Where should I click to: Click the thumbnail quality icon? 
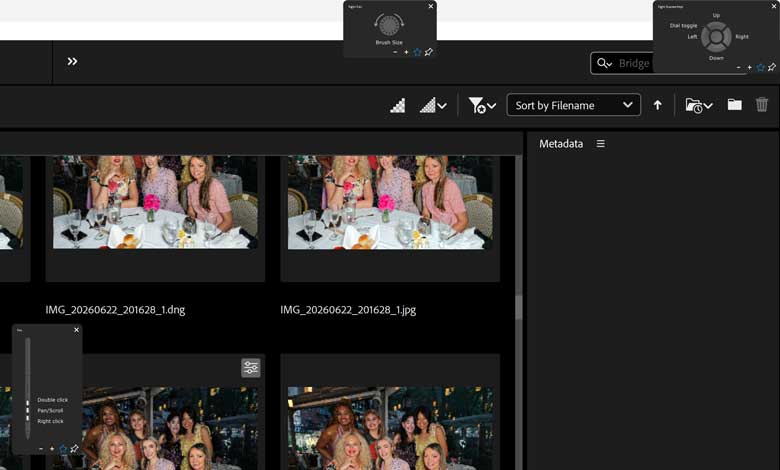pyautogui.click(x=397, y=105)
